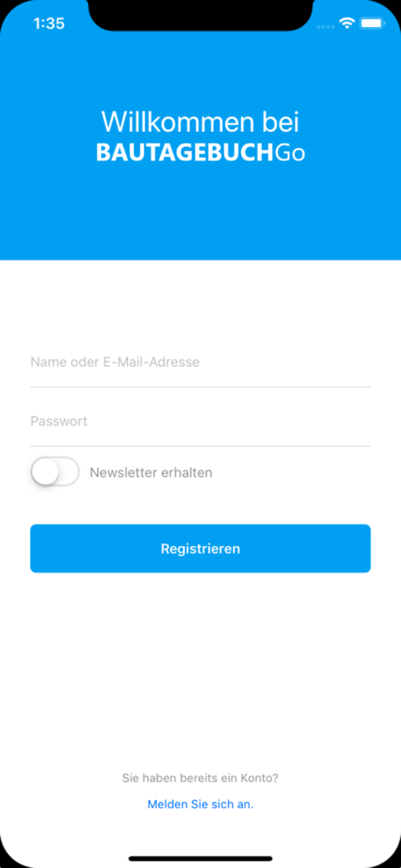Tap the home indicator bar
401x868 pixels.
[200, 858]
